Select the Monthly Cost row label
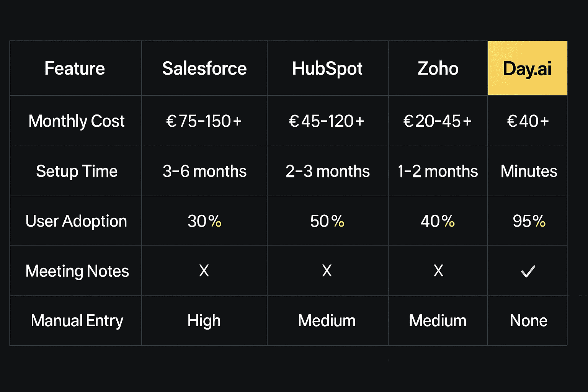This screenshot has width=588, height=392. tap(76, 121)
